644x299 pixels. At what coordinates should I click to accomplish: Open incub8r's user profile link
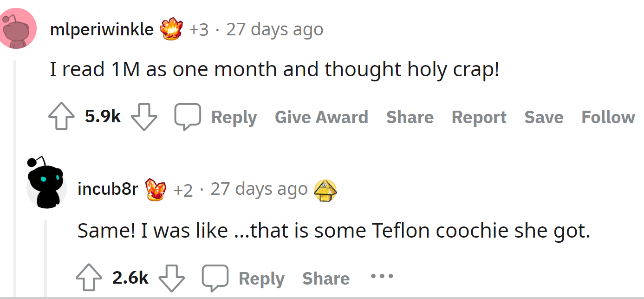tap(108, 189)
